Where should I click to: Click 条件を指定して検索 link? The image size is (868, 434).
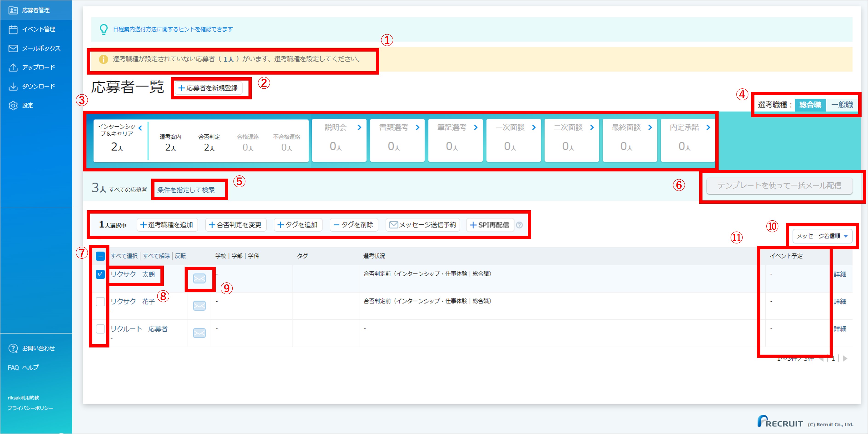pos(186,190)
